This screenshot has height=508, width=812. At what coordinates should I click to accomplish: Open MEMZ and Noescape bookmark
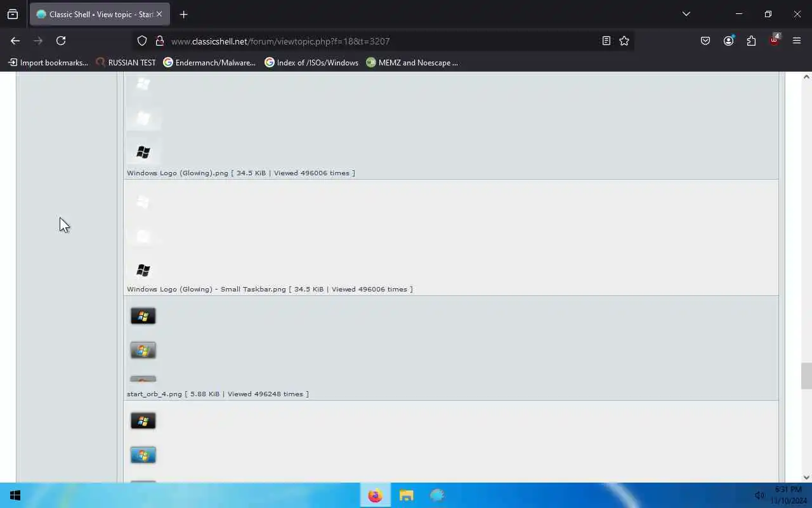412,62
